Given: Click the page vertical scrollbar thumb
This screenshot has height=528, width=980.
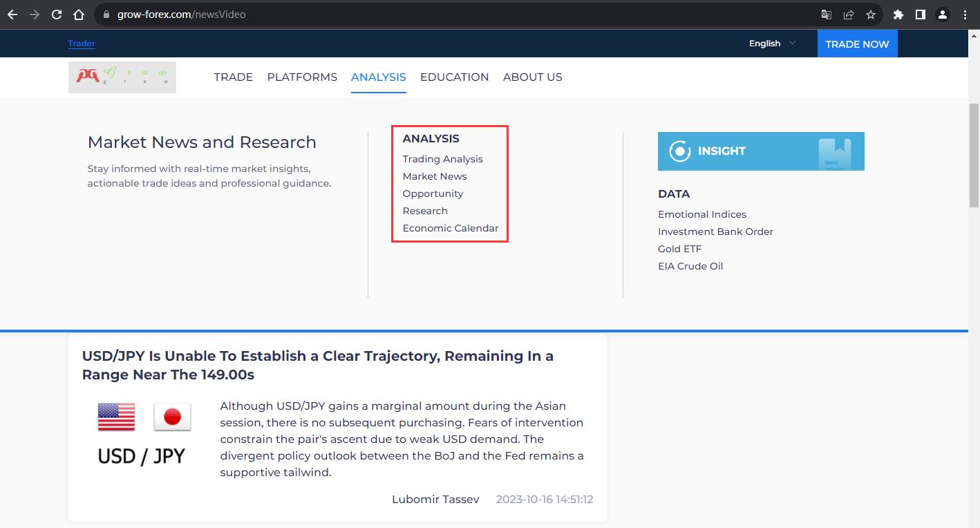Looking at the screenshot, I should pos(974,155).
